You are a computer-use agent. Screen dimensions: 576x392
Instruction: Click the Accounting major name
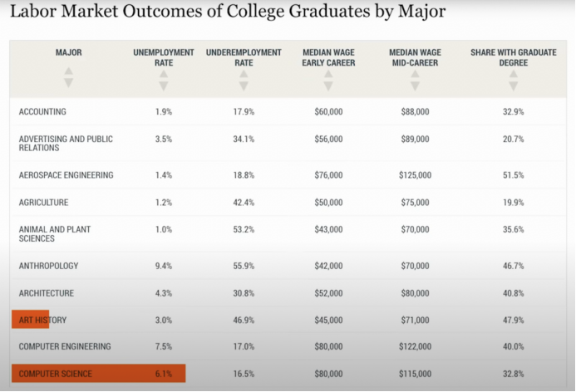coord(42,112)
